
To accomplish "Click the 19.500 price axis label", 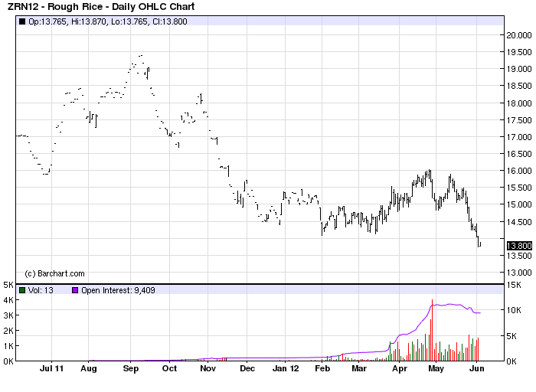I will click(519, 52).
